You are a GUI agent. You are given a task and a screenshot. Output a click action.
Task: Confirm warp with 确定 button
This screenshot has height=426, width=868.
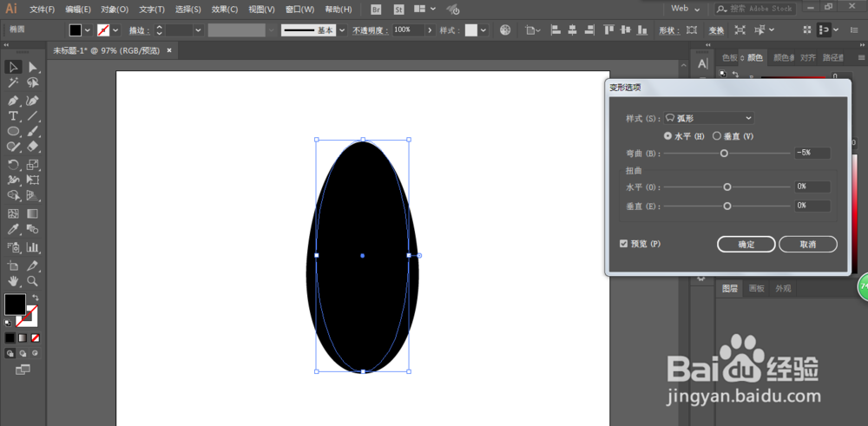click(x=746, y=244)
